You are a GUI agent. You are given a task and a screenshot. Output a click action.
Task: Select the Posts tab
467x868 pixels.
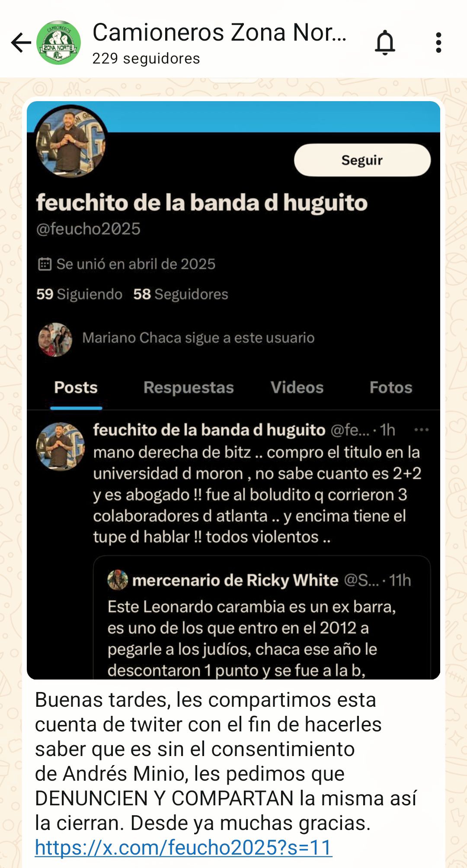click(76, 387)
